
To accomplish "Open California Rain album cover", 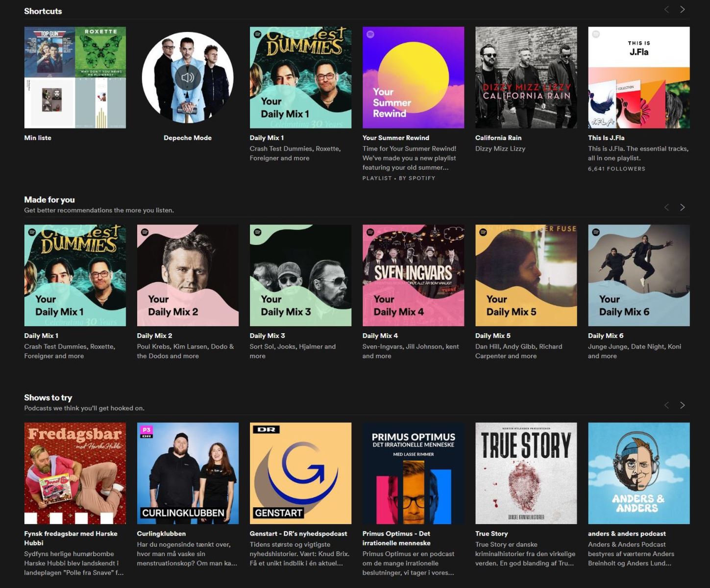I will pos(526,77).
